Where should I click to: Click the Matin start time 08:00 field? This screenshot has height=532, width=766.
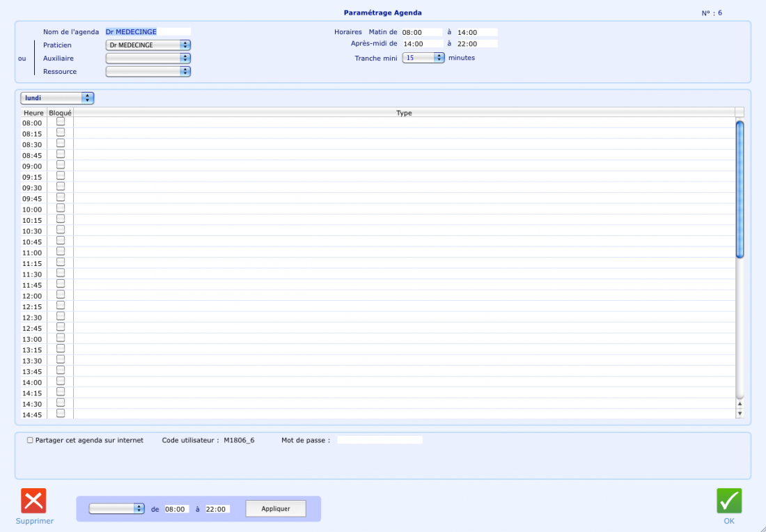(x=422, y=32)
